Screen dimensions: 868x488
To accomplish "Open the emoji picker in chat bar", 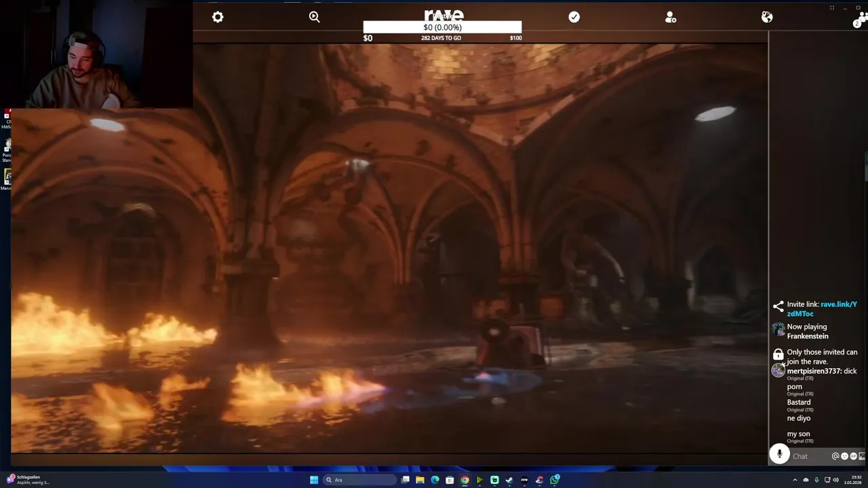I will pyautogui.click(x=844, y=456).
